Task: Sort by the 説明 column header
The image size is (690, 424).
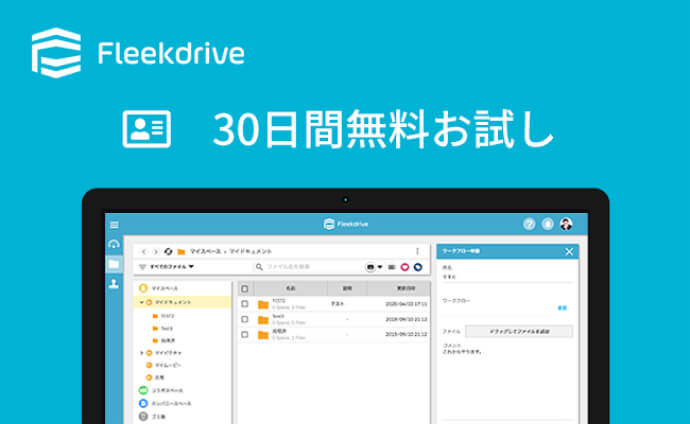Action: [347, 289]
